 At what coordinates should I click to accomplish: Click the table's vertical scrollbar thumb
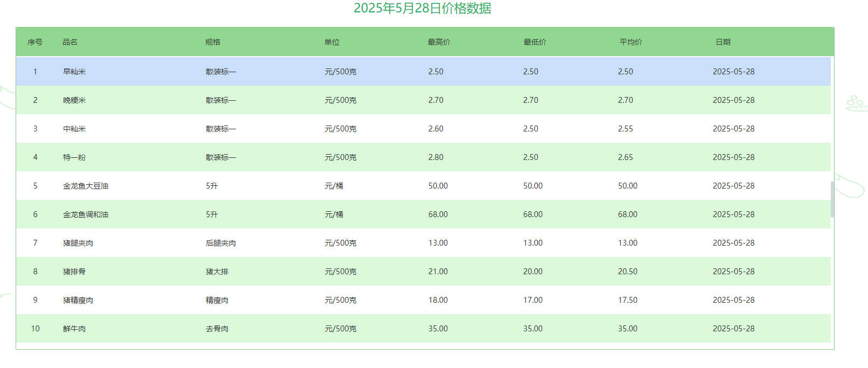pyautogui.click(x=832, y=199)
